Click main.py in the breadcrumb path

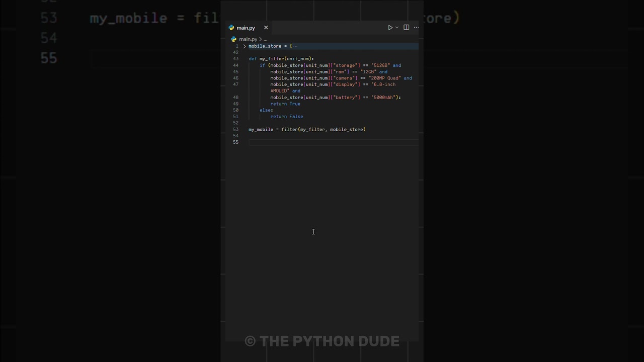point(248,39)
